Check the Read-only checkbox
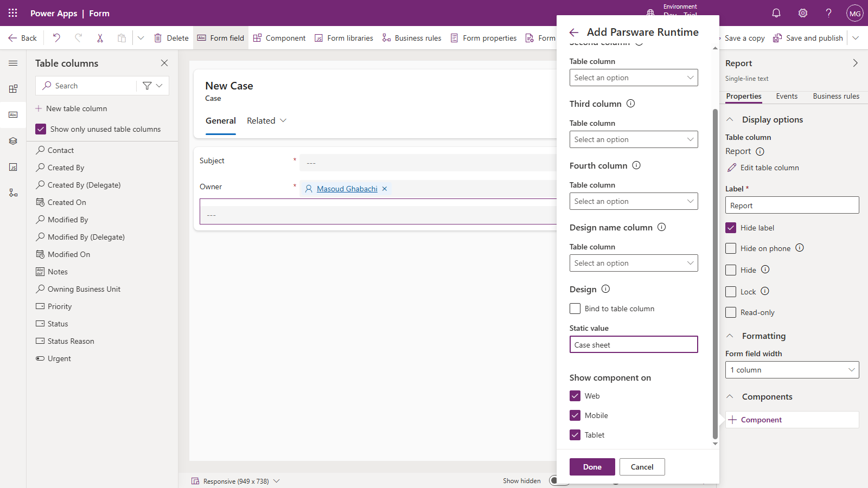 pos(731,312)
